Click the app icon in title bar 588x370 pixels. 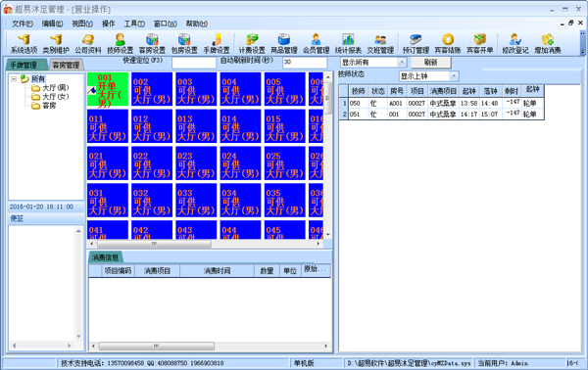[x=8, y=9]
